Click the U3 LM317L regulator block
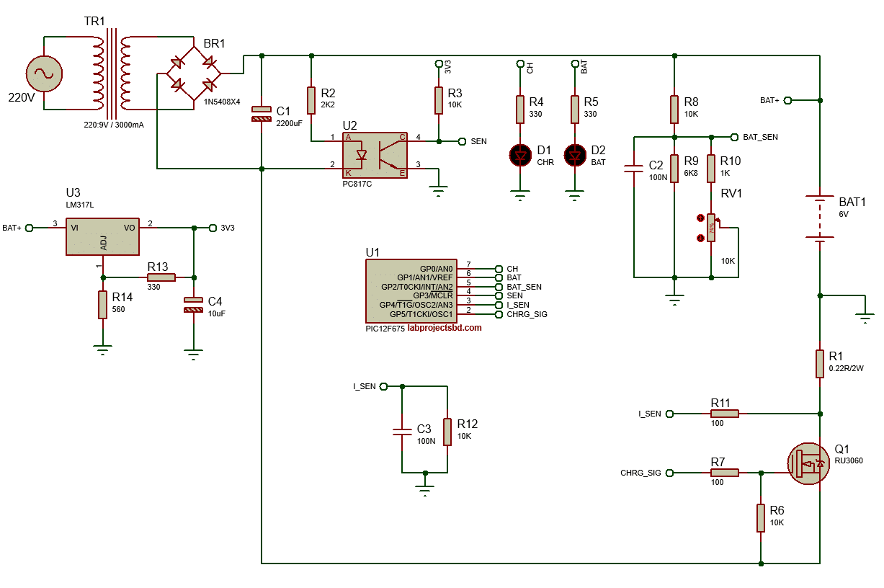884x588 pixels. [x=102, y=236]
